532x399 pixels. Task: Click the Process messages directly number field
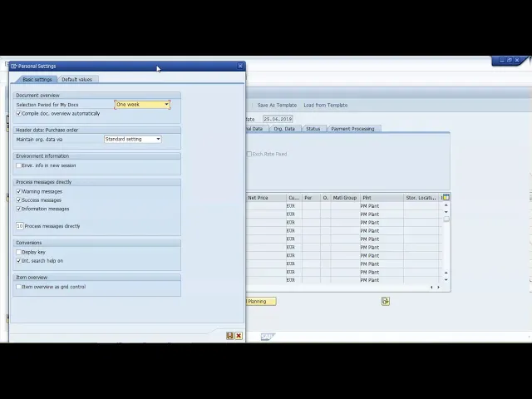tap(20, 226)
